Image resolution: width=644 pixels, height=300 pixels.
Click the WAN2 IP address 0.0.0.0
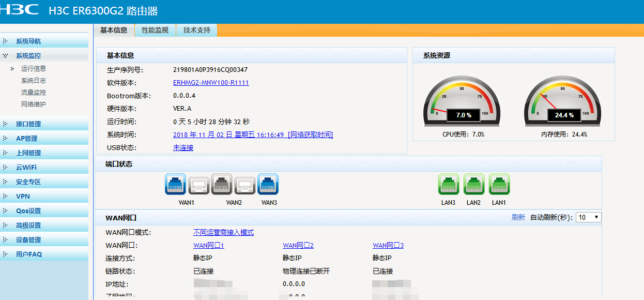point(294,284)
